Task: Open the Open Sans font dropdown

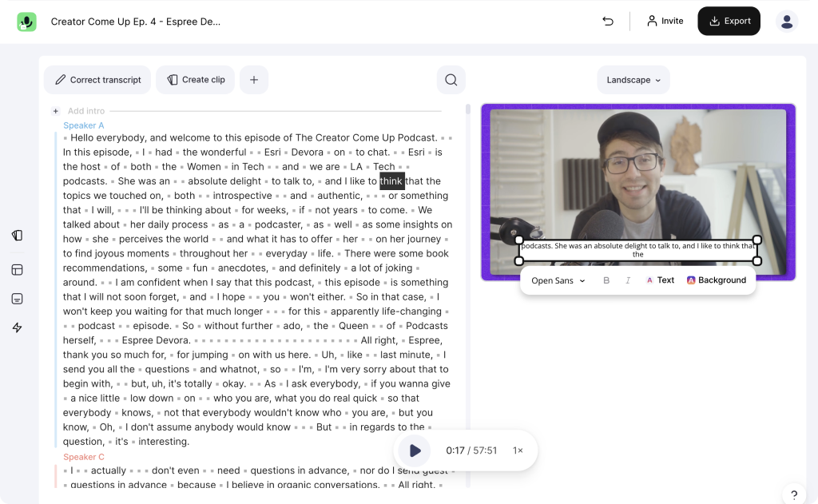Action: point(558,280)
